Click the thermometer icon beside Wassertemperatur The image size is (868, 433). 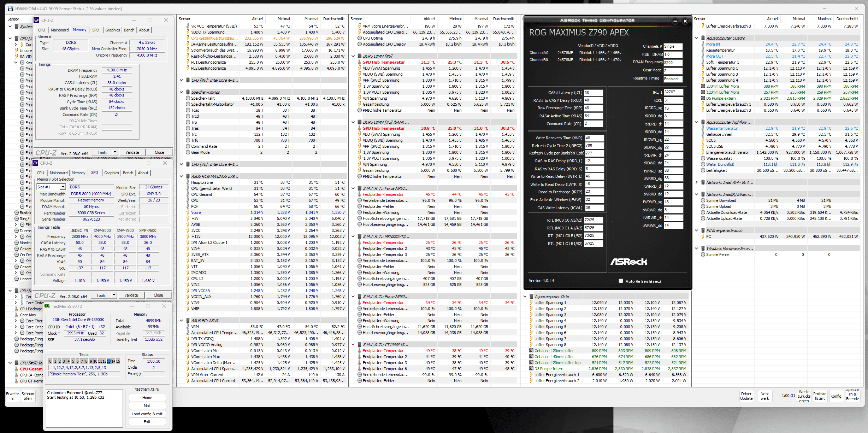703,128
